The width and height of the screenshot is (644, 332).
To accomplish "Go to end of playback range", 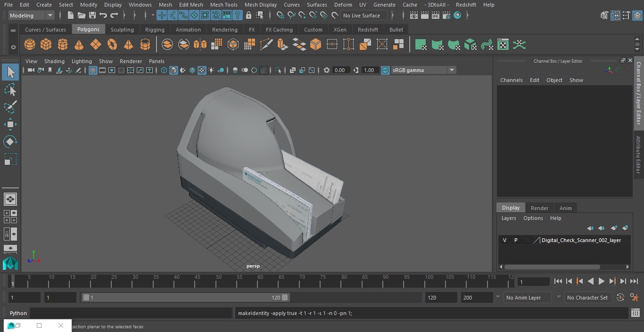I will [634, 281].
